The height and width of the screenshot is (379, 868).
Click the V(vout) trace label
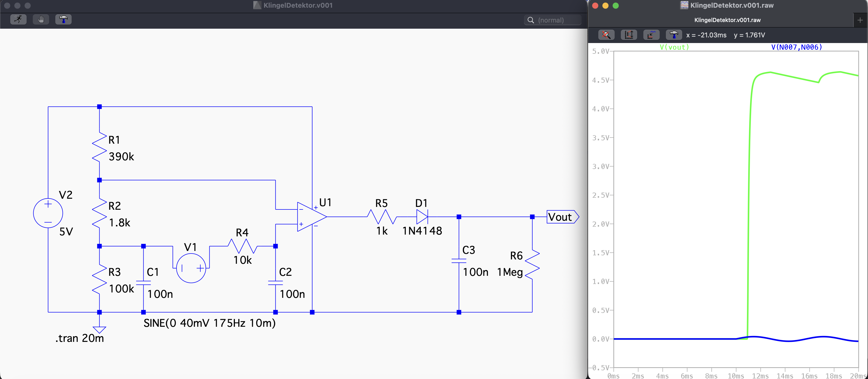pyautogui.click(x=674, y=47)
